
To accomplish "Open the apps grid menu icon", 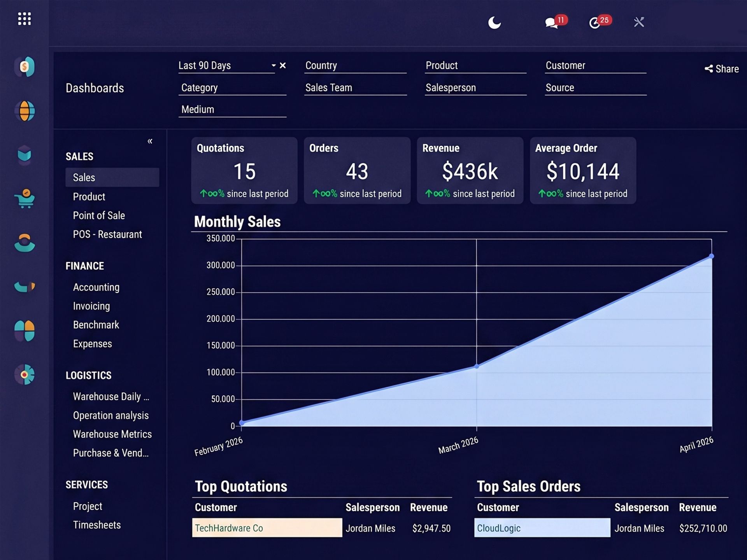I will pos(24,19).
